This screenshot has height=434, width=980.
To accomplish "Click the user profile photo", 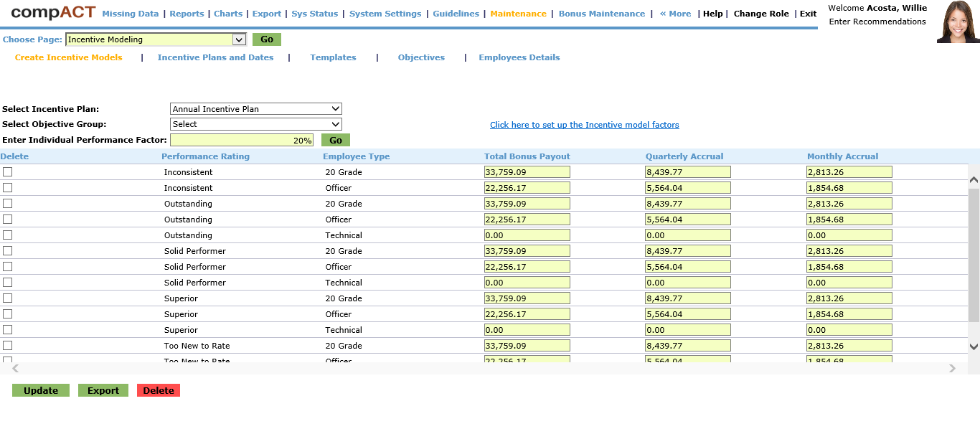I will [x=958, y=22].
